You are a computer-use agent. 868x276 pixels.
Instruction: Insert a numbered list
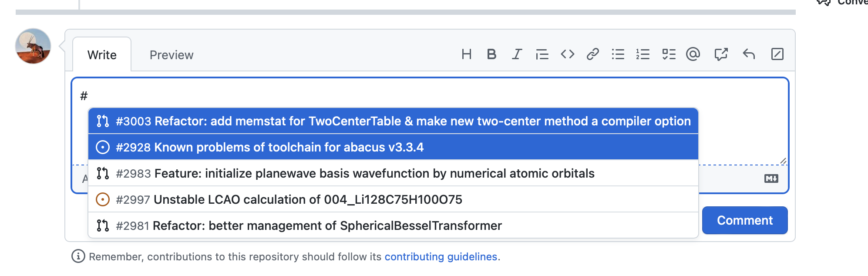(643, 54)
